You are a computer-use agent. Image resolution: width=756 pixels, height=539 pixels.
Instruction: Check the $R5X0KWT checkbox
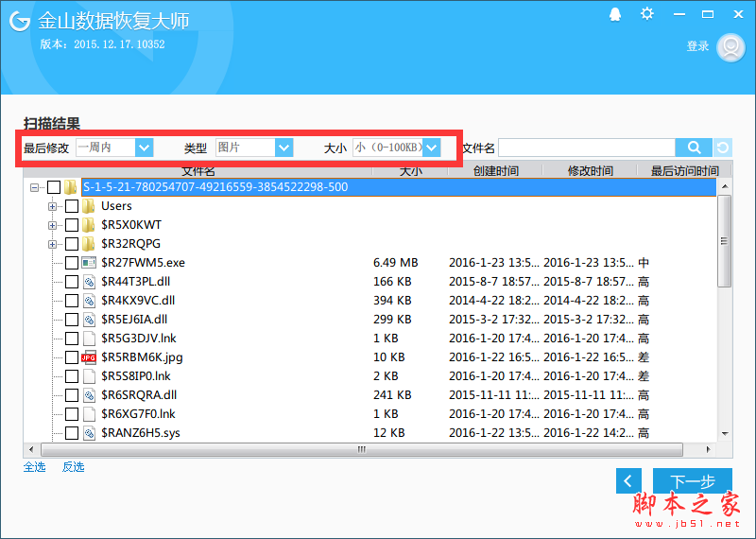coord(72,225)
